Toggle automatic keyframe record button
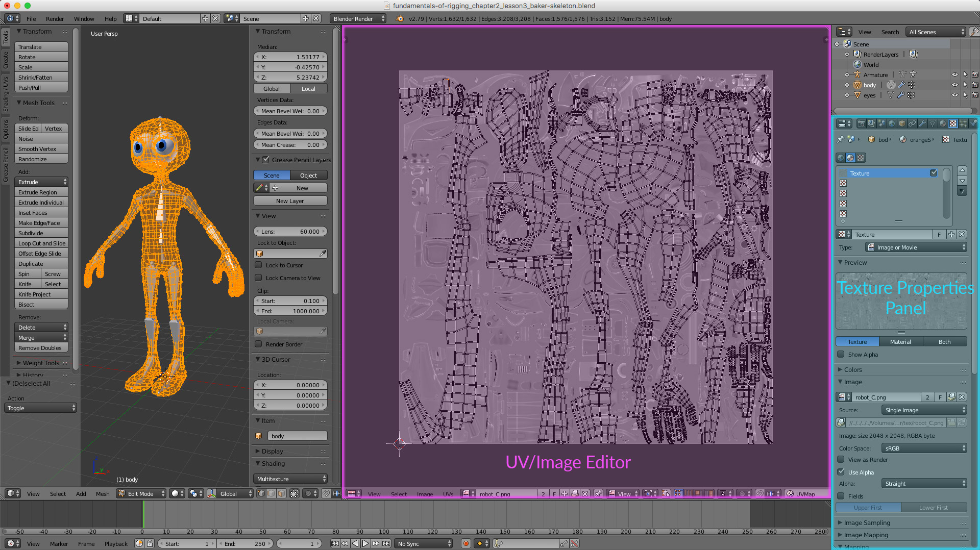980x550 pixels. [465, 543]
